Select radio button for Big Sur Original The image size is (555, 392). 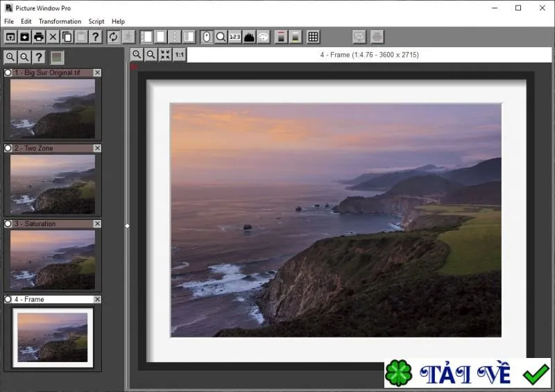click(x=8, y=73)
